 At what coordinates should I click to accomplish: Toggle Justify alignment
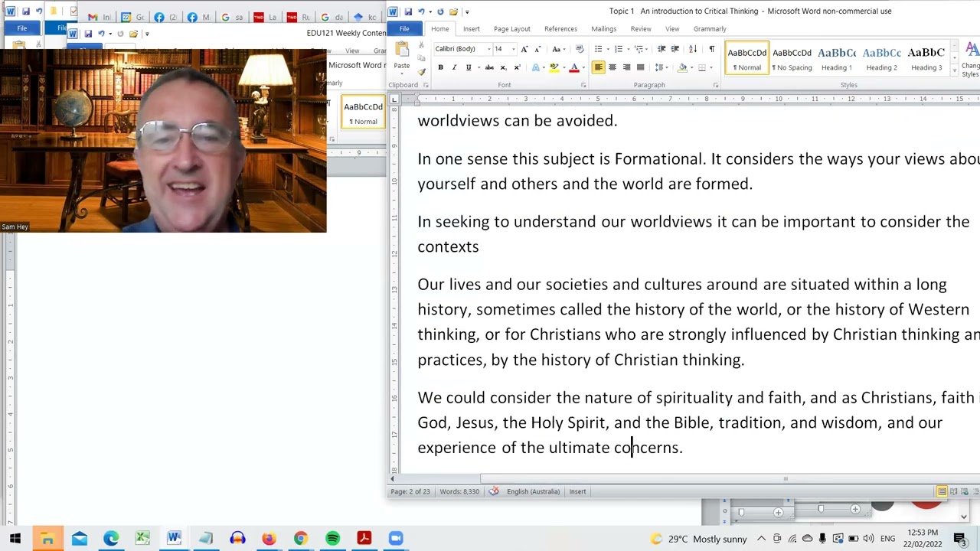tap(641, 67)
